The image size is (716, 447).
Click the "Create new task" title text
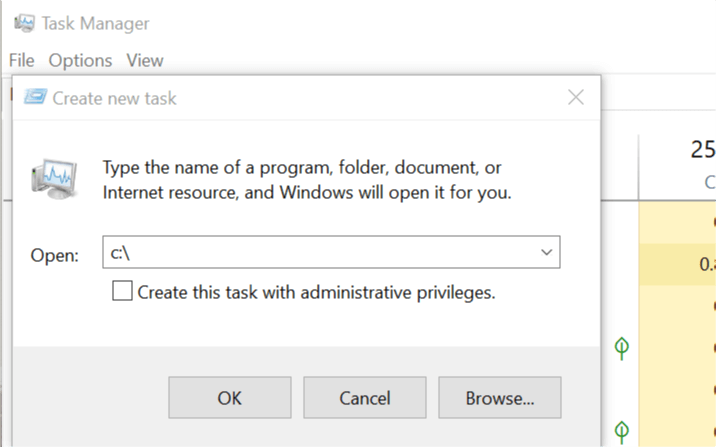tap(114, 98)
